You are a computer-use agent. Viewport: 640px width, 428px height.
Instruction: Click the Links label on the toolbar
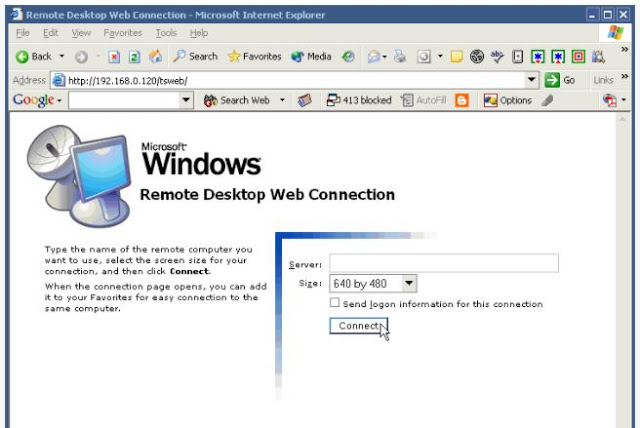tap(603, 80)
